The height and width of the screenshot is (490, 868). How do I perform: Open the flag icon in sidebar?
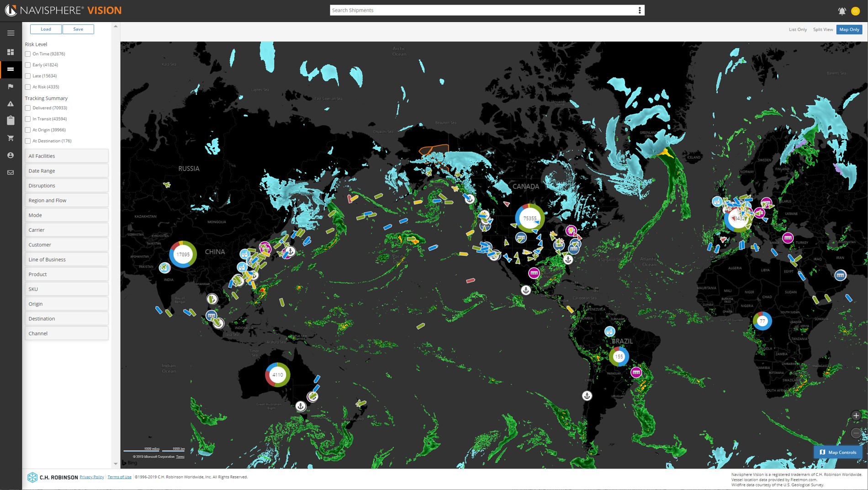tap(11, 86)
